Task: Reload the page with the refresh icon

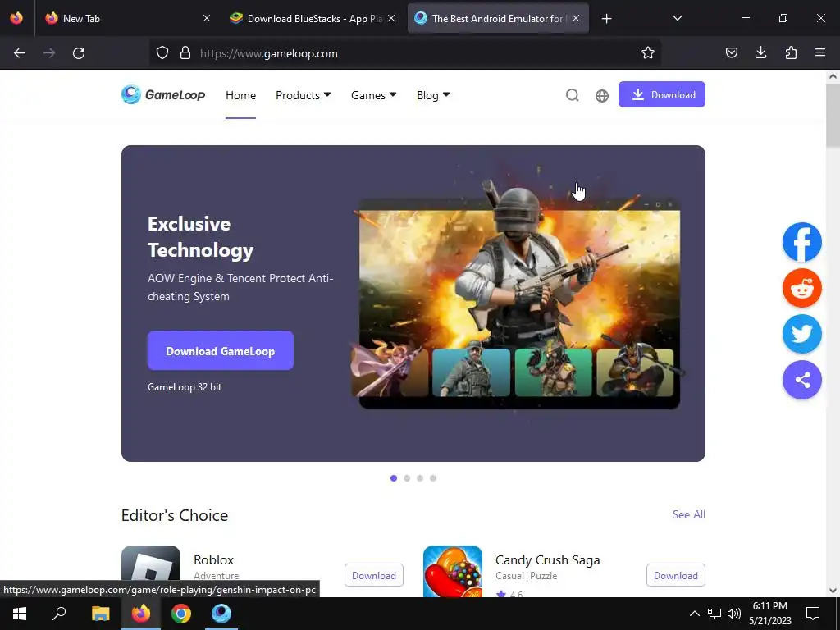Action: pyautogui.click(x=79, y=53)
